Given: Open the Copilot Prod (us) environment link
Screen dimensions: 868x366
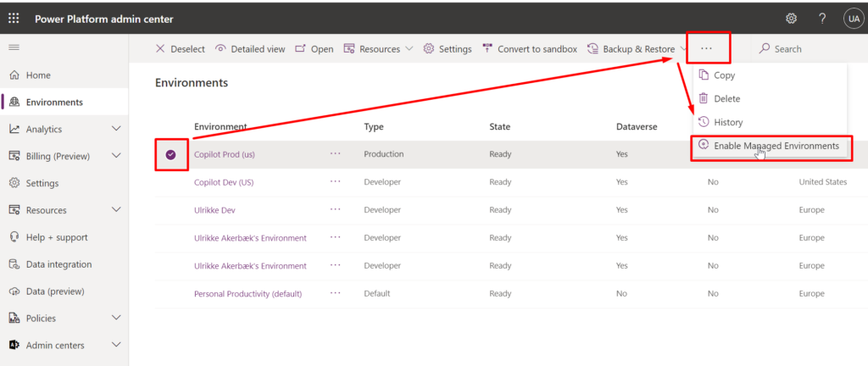Looking at the screenshot, I should (x=224, y=154).
